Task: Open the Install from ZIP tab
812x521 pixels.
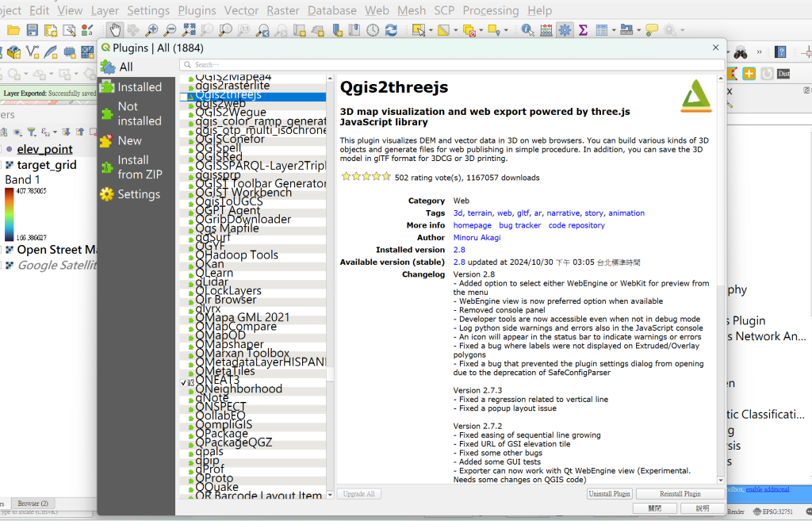Action: (x=136, y=167)
